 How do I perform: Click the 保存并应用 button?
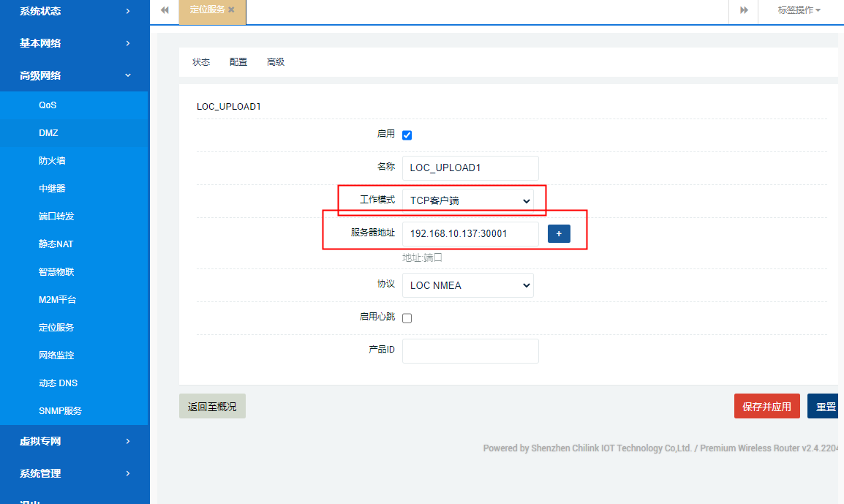766,407
